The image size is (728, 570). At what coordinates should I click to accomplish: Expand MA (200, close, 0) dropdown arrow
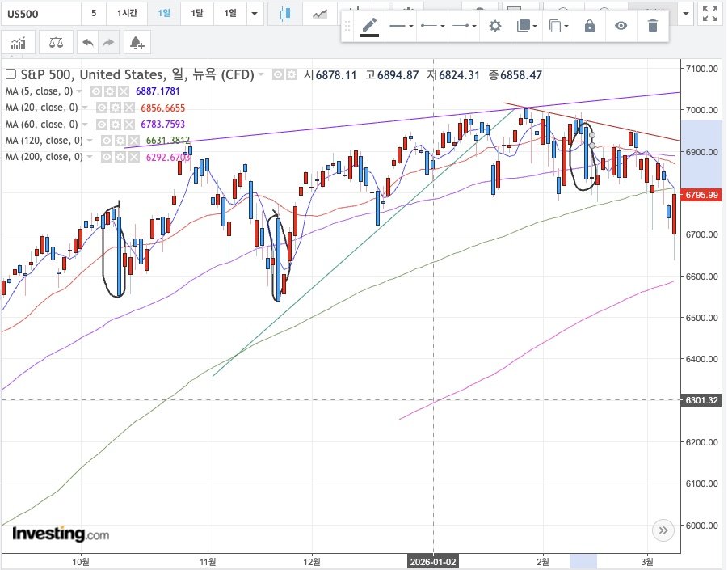(90, 157)
